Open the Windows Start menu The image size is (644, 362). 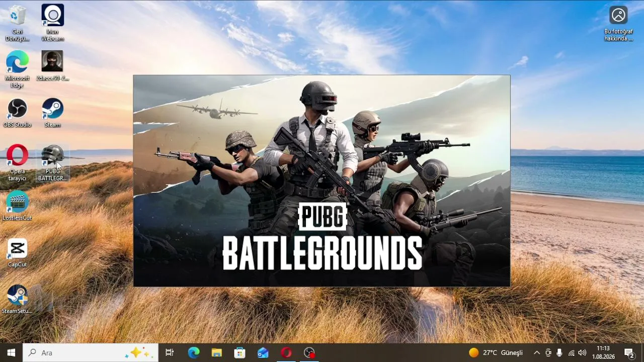(x=11, y=352)
